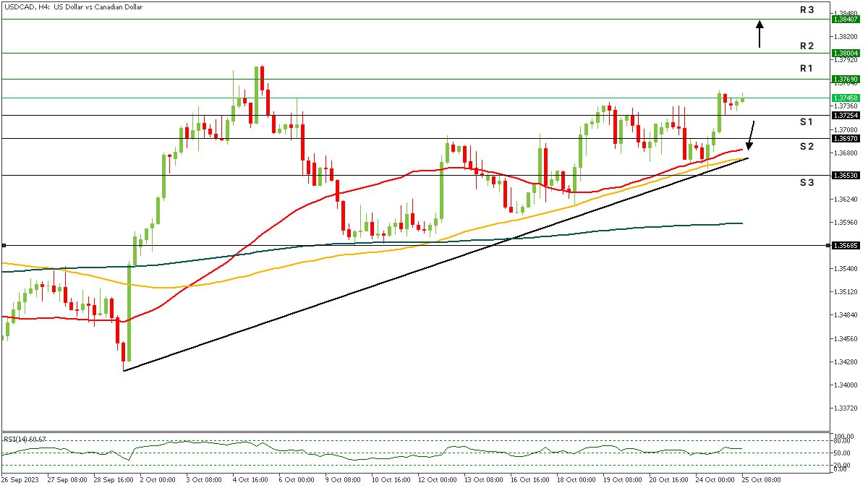Click the RSI(14) 60.67 indicator label
The height and width of the screenshot is (488, 868).
click(x=25, y=439)
